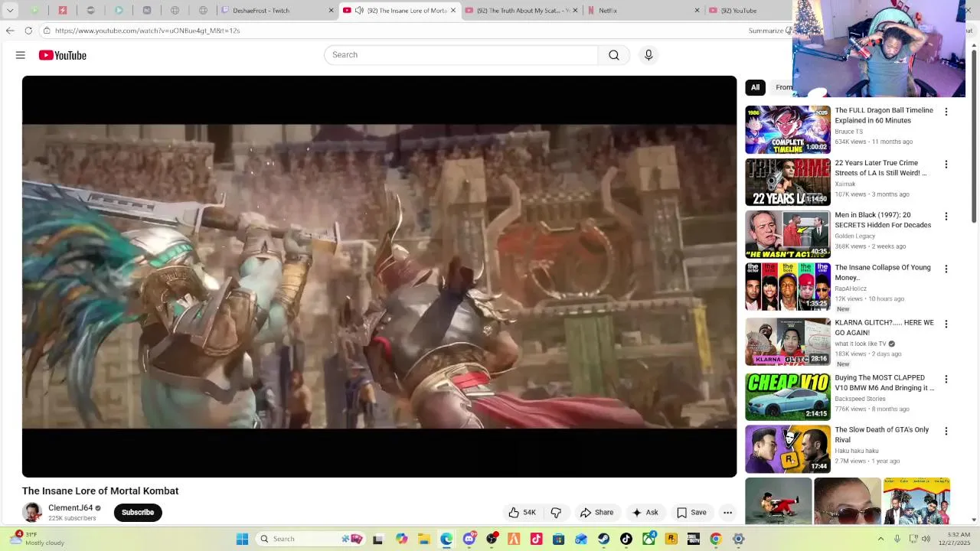Open Settings gear from the taskbar
This screenshot has height=551, width=980.
[739, 539]
